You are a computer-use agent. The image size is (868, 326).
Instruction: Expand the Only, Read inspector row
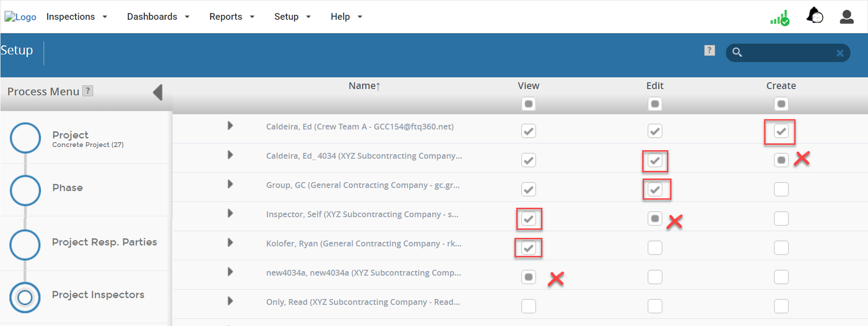point(230,301)
